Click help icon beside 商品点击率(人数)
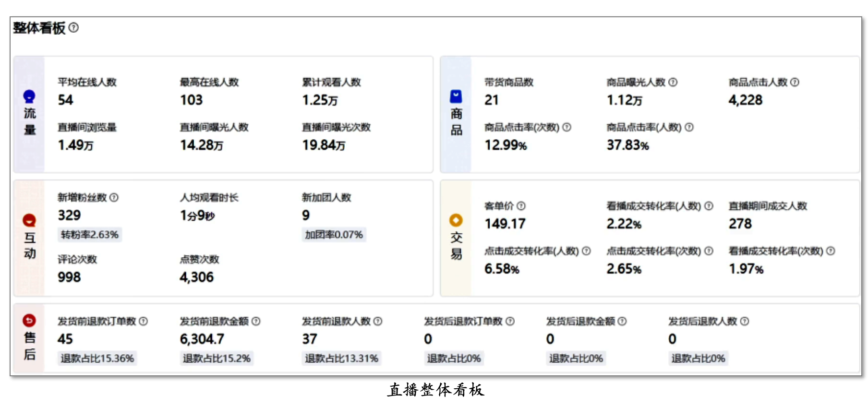Image resolution: width=868 pixels, height=407 pixels. tap(689, 127)
